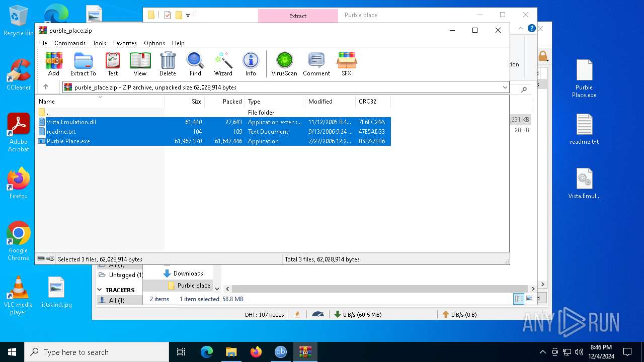The height and width of the screenshot is (362, 644).
Task: Select Purble Place.exe desktop file
Action: coord(584,79)
